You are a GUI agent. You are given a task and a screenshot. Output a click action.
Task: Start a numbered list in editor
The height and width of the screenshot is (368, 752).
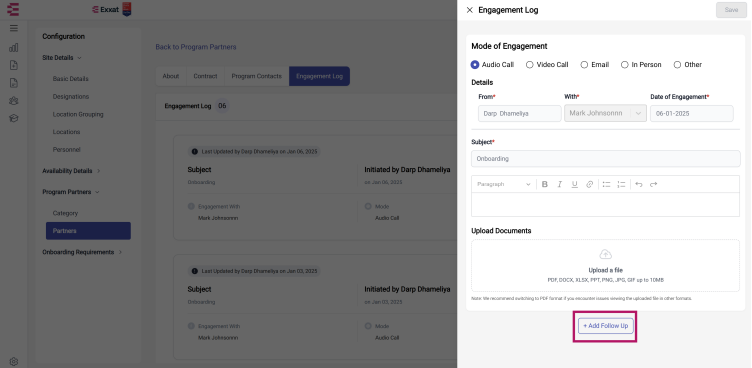pos(621,184)
